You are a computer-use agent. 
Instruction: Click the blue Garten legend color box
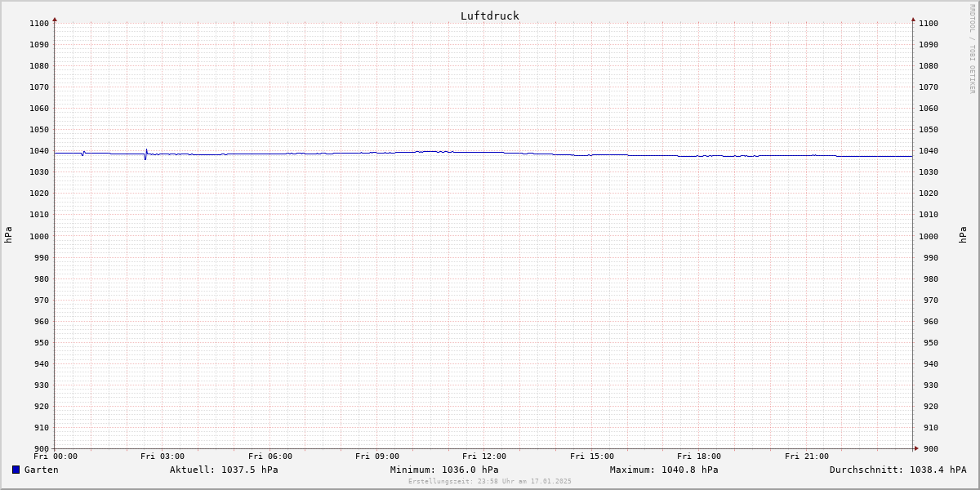16,470
